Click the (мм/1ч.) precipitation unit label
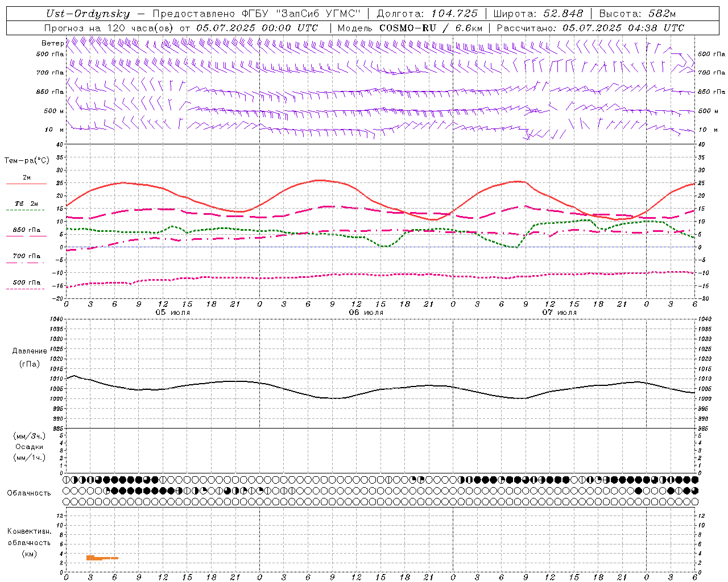The width and height of the screenshot is (728, 582). [x=30, y=458]
